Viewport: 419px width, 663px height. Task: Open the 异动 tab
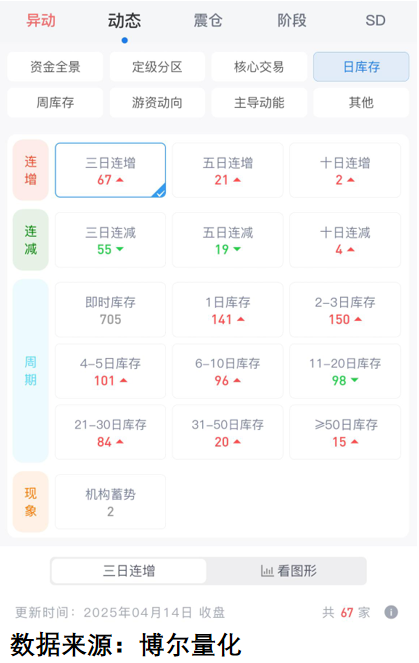(41, 20)
